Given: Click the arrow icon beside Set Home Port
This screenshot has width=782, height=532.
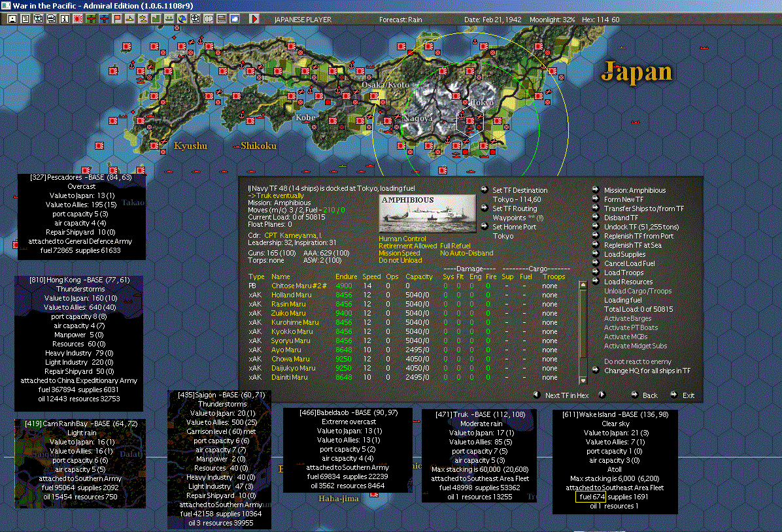Looking at the screenshot, I should pos(484,226).
